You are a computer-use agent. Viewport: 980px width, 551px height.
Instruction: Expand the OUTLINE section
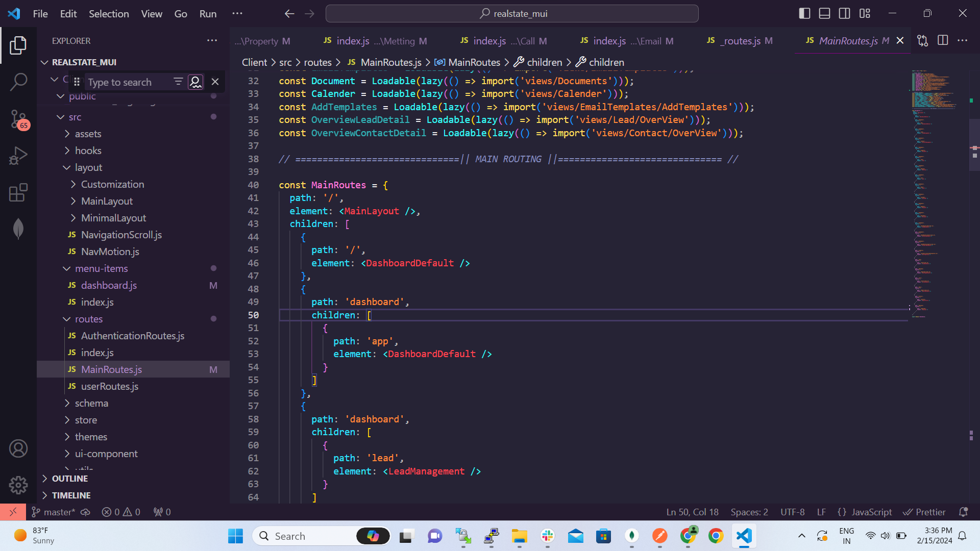(x=69, y=479)
